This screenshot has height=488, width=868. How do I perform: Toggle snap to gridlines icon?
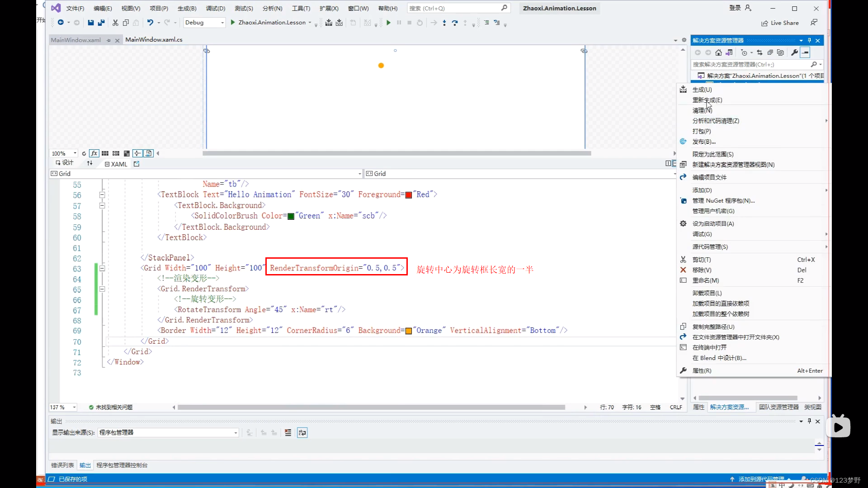tap(116, 153)
